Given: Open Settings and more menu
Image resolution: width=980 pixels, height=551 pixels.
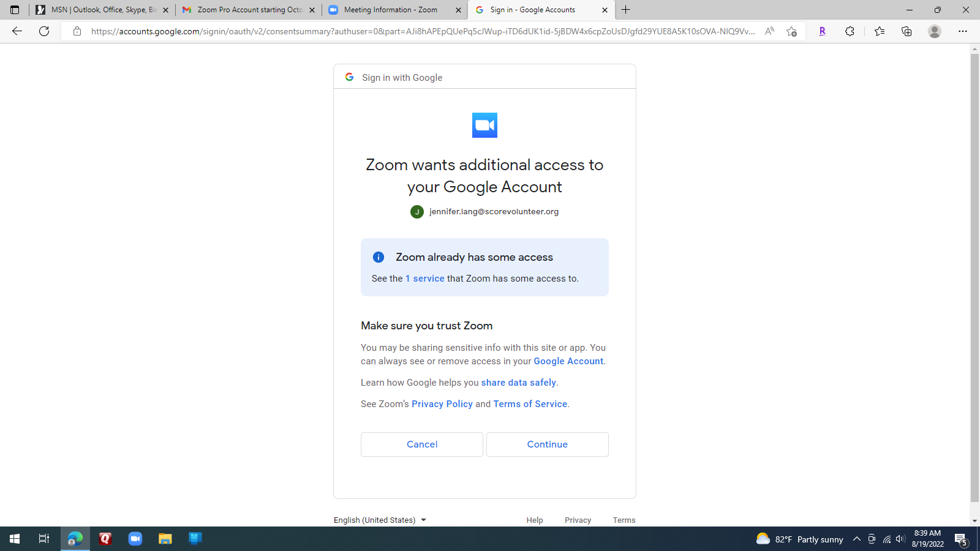Looking at the screenshot, I should coord(963,31).
